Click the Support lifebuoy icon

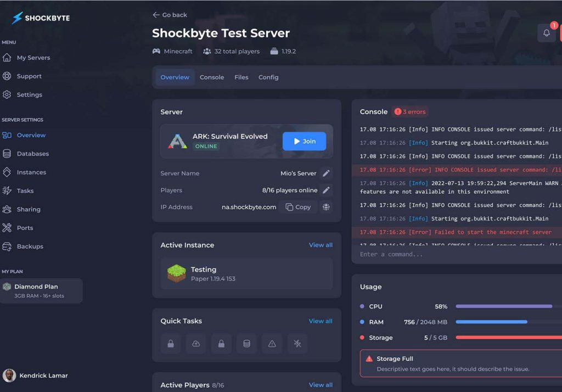tap(7, 76)
